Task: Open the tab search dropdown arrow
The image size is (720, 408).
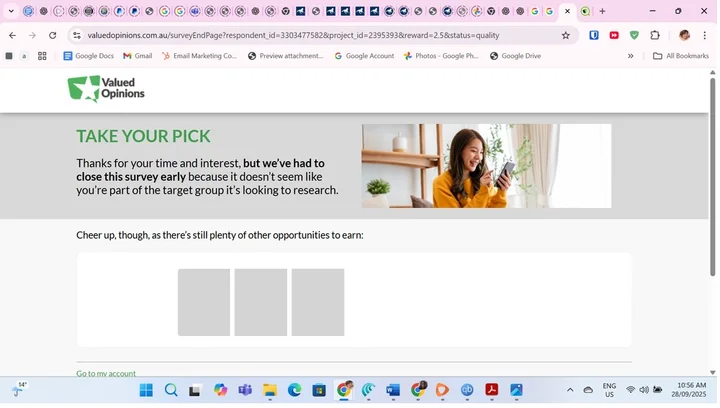Action: tap(11, 11)
